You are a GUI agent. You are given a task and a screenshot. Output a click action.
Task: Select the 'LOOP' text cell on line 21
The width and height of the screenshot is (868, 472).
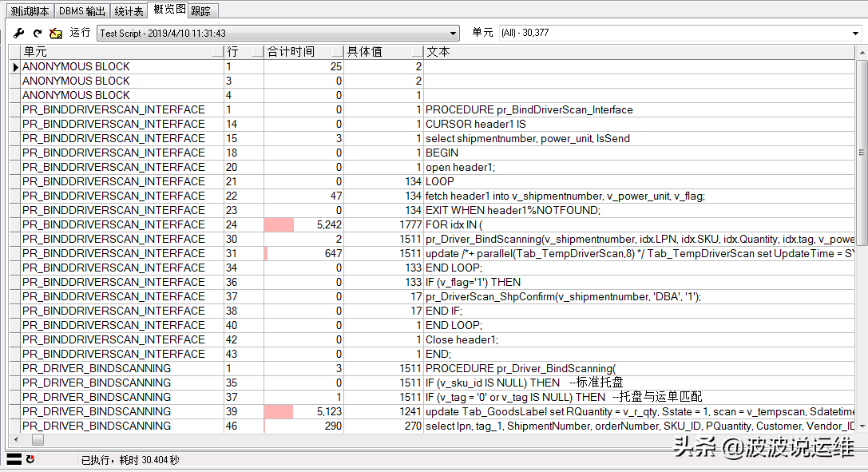tap(640, 181)
